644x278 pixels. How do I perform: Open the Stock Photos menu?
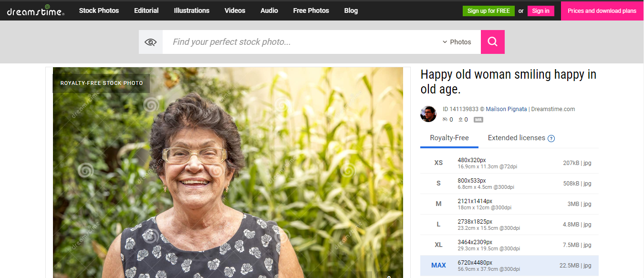[99, 10]
